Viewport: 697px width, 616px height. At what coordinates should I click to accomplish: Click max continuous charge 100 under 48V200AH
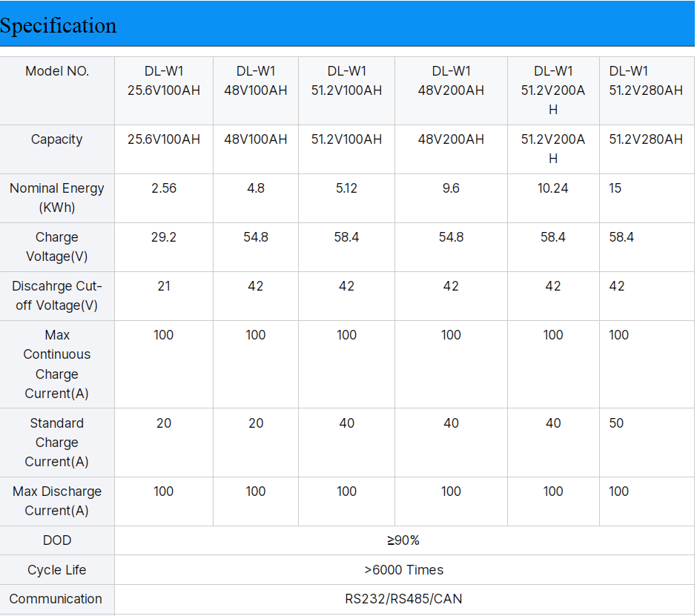(x=451, y=335)
